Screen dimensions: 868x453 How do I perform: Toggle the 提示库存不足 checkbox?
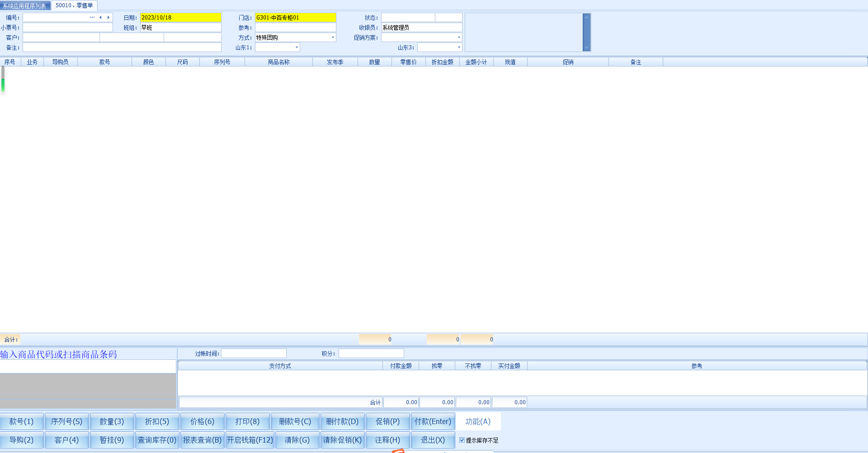tap(462, 440)
